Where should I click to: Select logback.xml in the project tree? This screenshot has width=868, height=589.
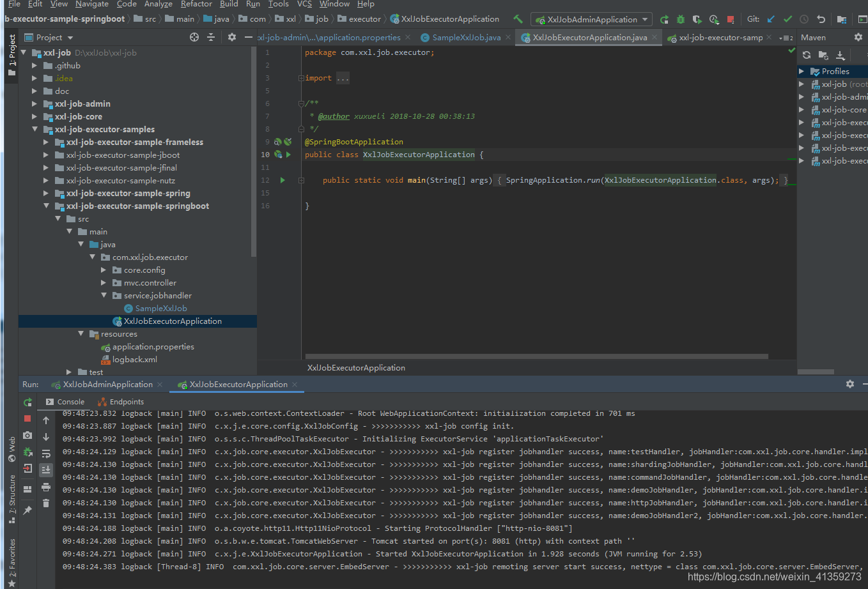(129, 360)
